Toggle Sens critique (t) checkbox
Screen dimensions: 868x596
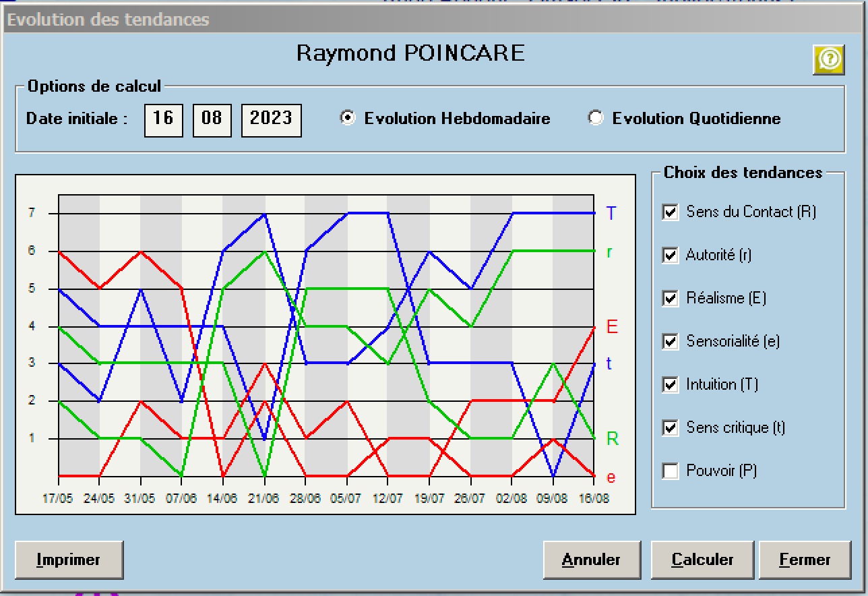coord(671,427)
